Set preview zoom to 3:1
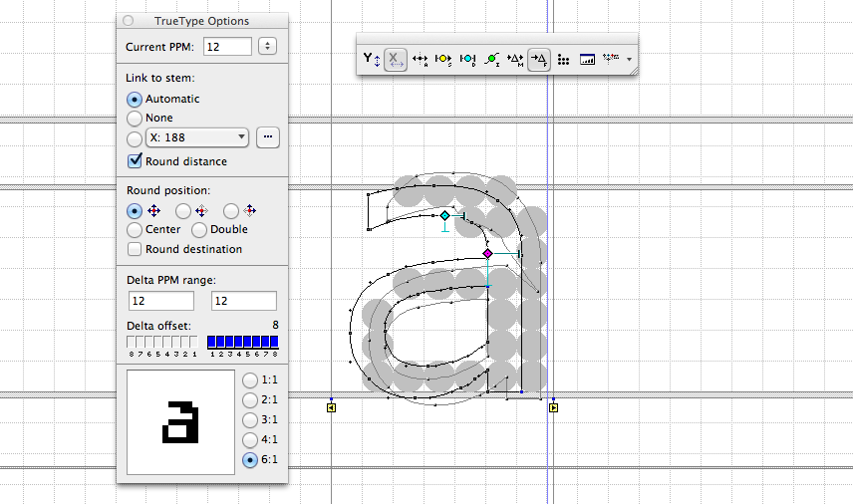 248,420
